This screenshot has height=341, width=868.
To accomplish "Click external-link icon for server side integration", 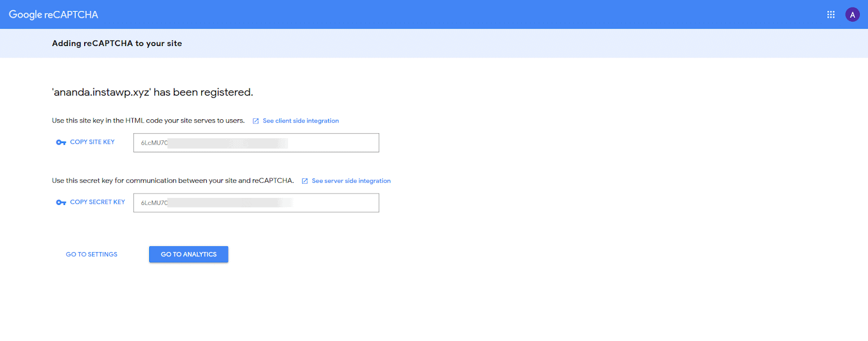I will pos(305,181).
